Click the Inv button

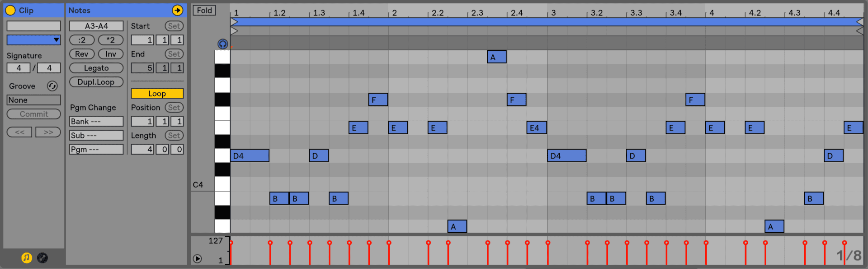111,54
